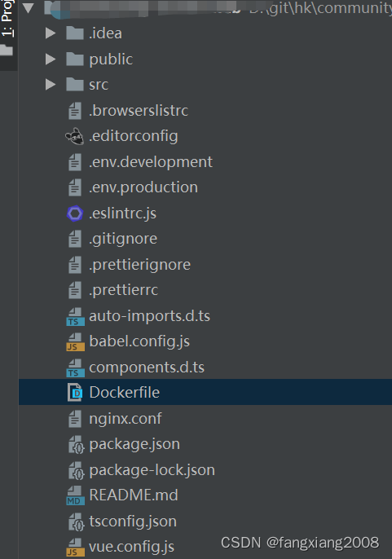Screen dimensions: 392x559
Task: Click the ESLint icon beside .eslintrc.js
Action: (x=75, y=213)
